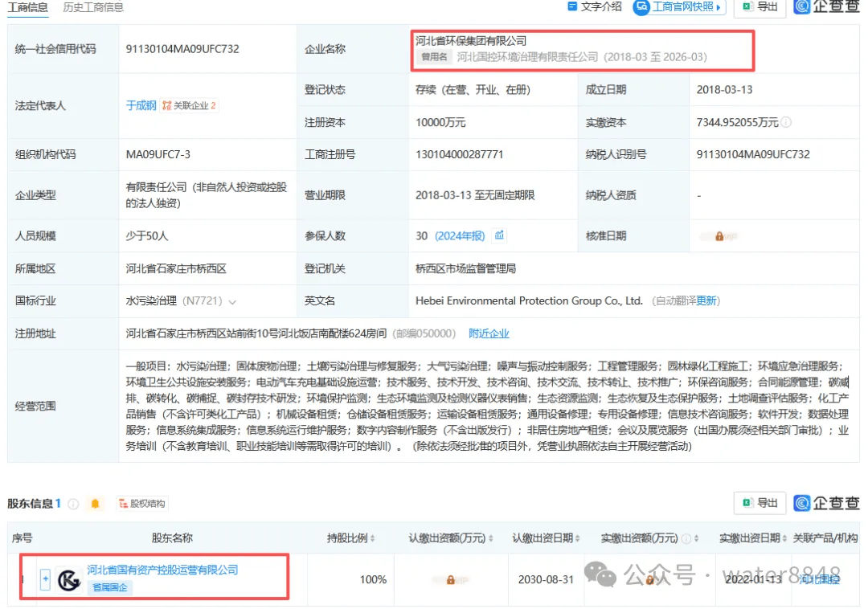Switch to 历史工商信息 tab
868x609 pixels.
tap(93, 7)
